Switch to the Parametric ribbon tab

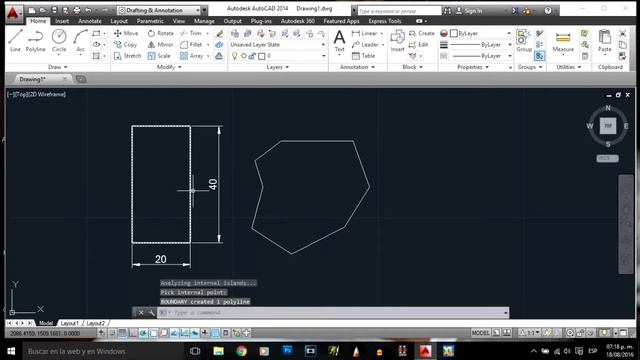click(x=150, y=21)
